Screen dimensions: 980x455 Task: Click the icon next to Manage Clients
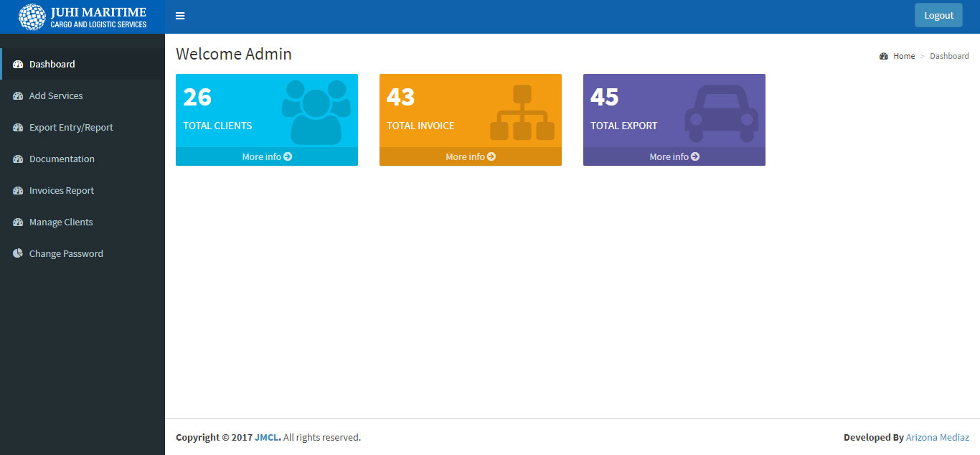coord(18,222)
